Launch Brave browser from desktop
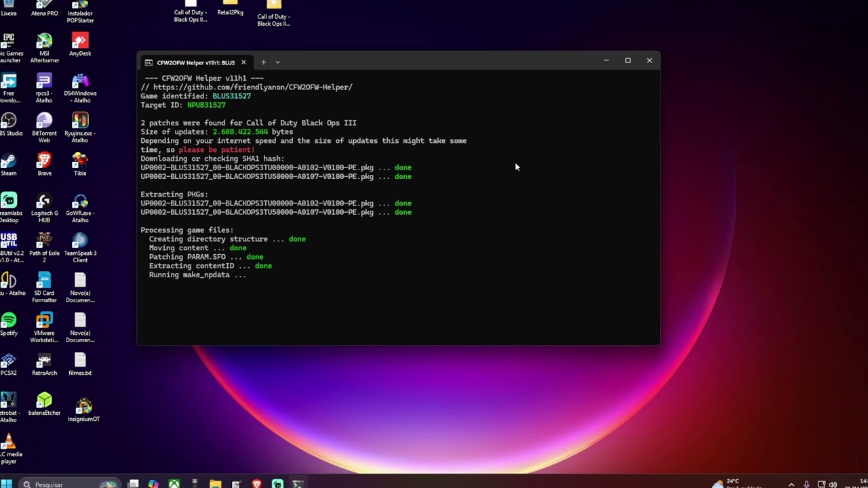 [x=44, y=165]
